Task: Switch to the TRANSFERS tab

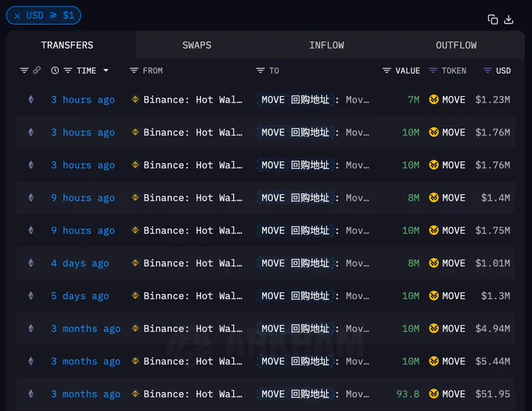Action: tap(67, 45)
